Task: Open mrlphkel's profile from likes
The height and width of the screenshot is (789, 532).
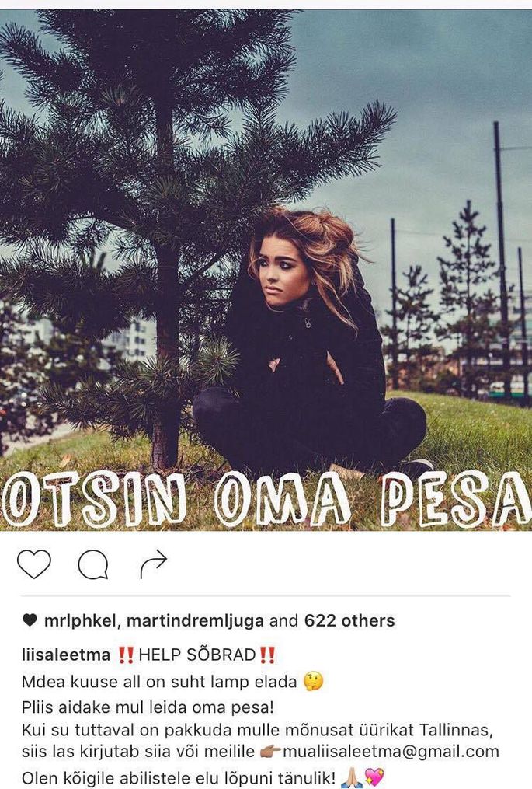Action: (x=80, y=621)
